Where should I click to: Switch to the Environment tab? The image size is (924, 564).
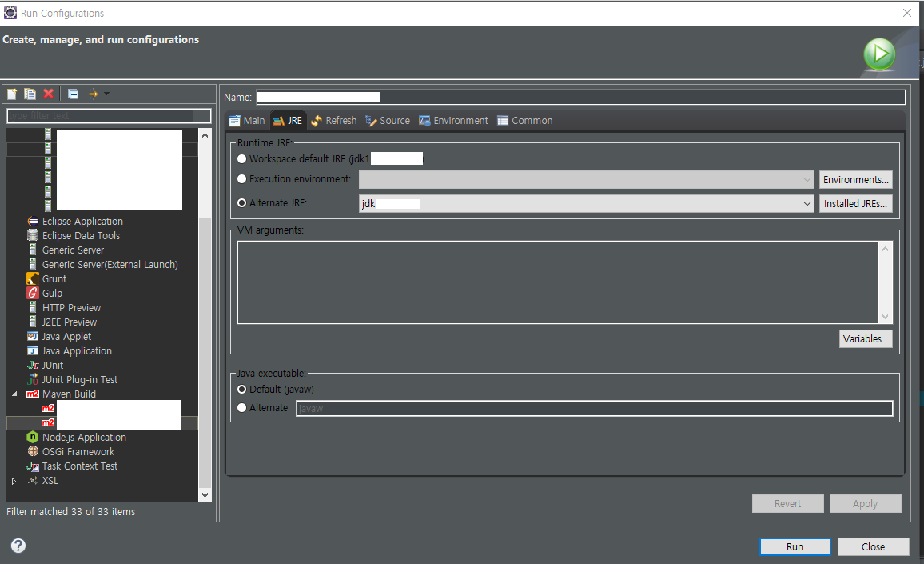point(454,120)
